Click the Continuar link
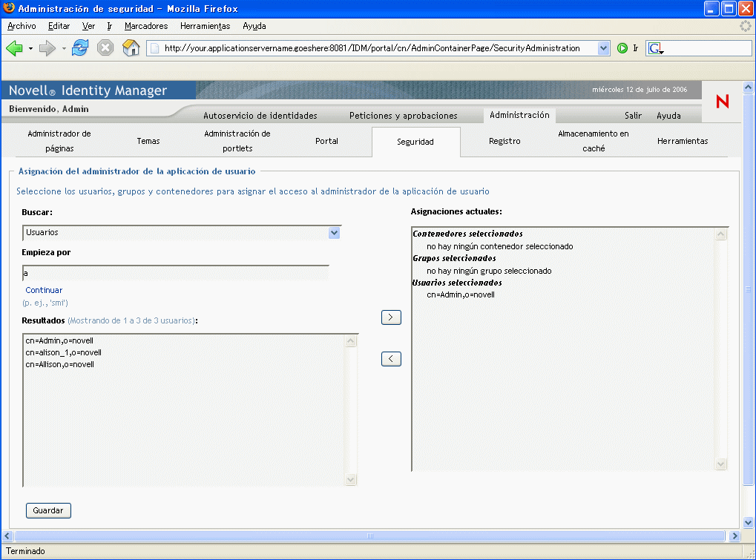The width and height of the screenshot is (756, 560). pos(44,290)
